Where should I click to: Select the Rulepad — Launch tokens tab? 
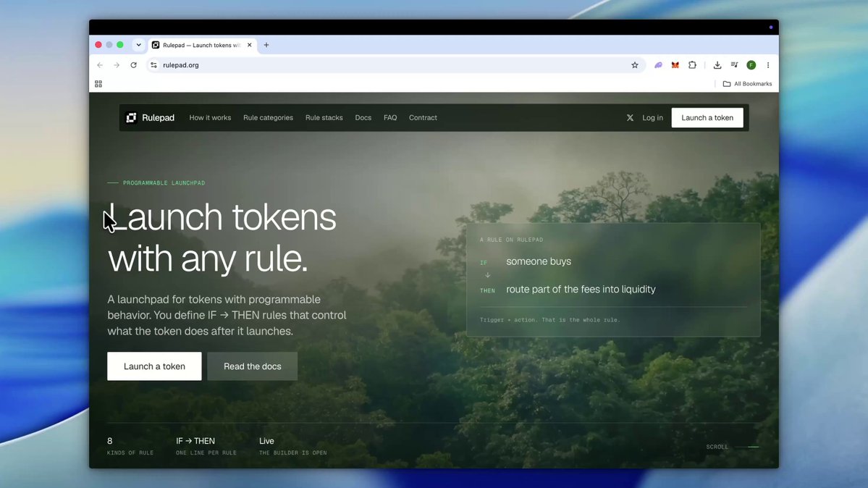201,45
